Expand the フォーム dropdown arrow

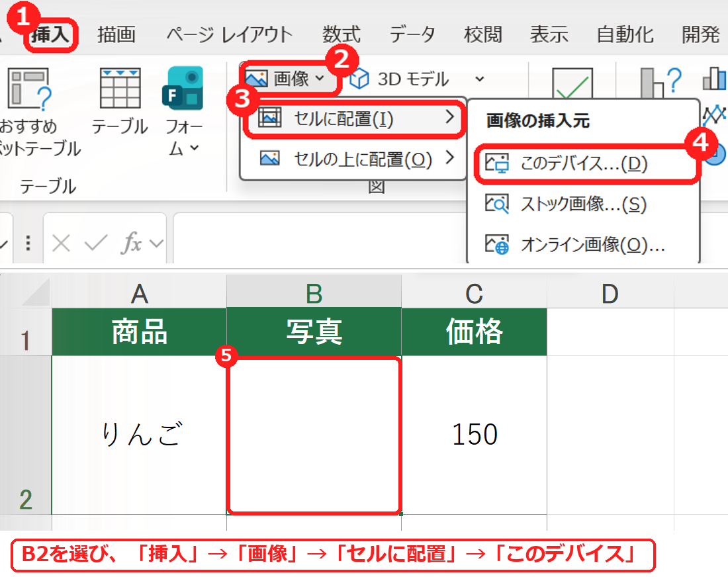[x=195, y=148]
